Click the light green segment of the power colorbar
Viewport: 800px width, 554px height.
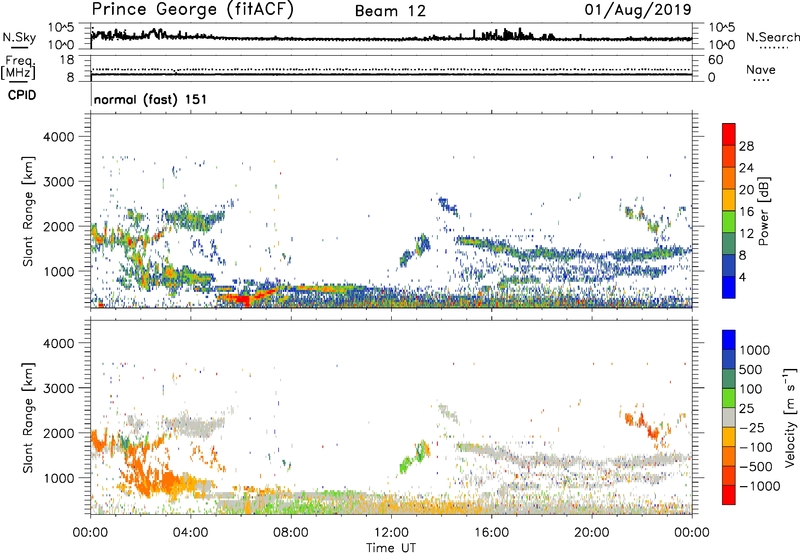(729, 222)
